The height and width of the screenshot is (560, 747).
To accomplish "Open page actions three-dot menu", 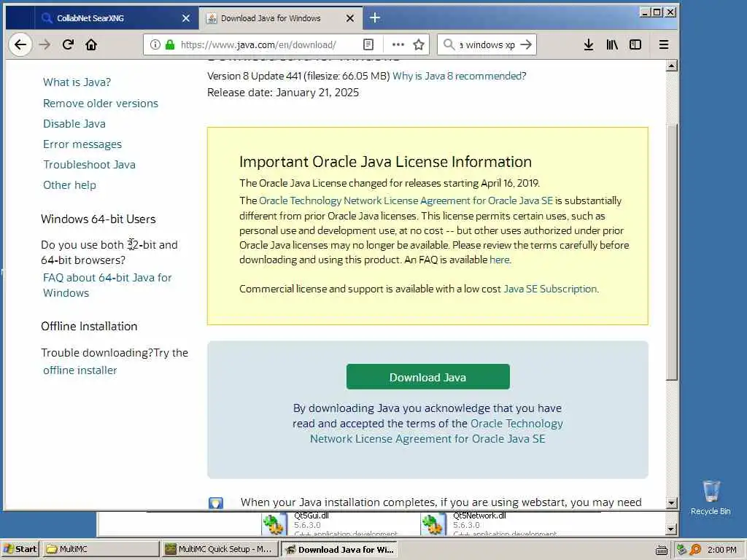I will [x=398, y=44].
